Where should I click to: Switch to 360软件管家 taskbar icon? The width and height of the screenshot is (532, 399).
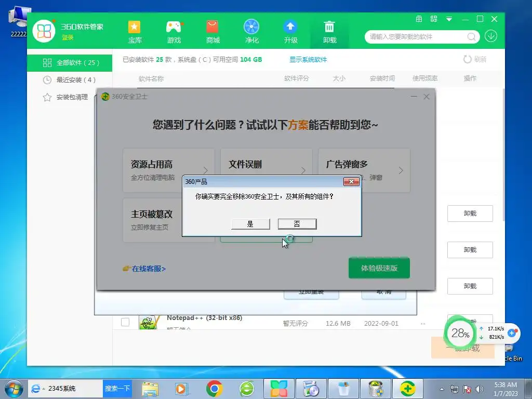(279, 389)
